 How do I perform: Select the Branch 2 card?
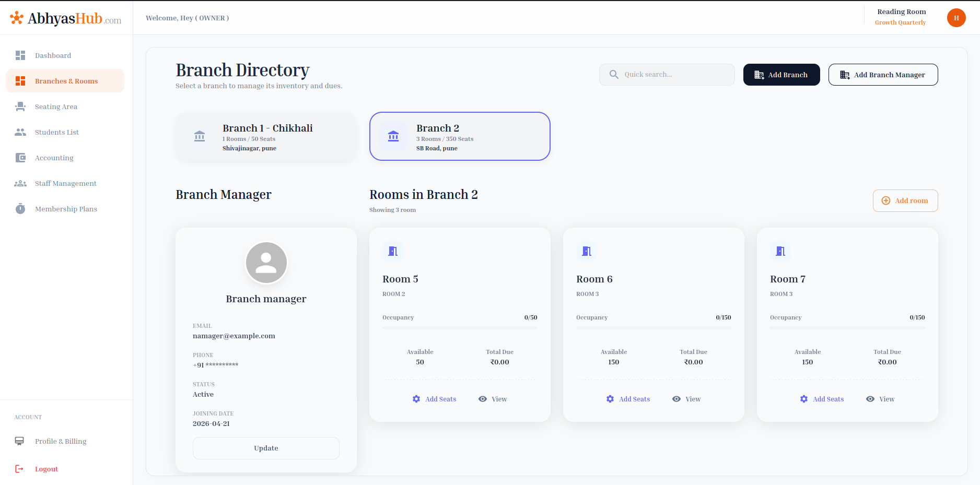pyautogui.click(x=460, y=137)
